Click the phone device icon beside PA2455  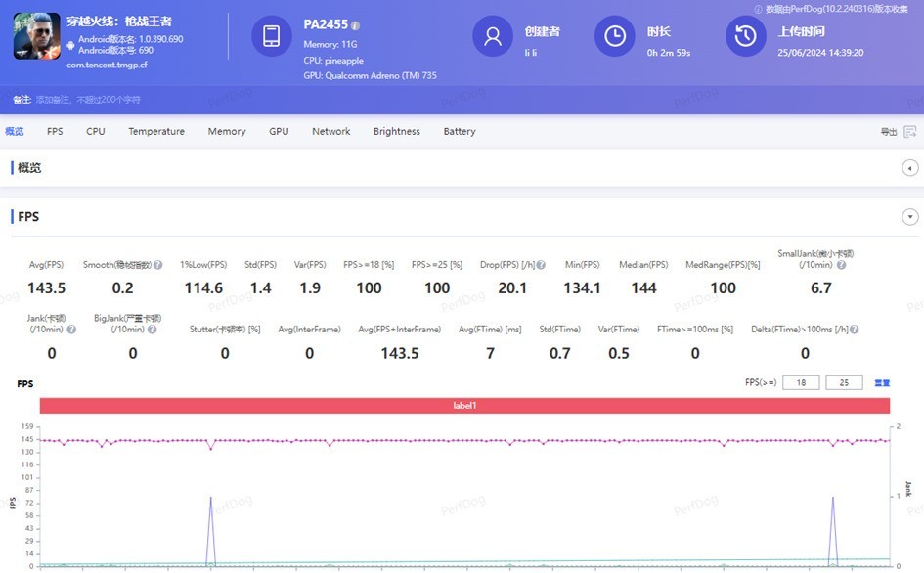(271, 35)
